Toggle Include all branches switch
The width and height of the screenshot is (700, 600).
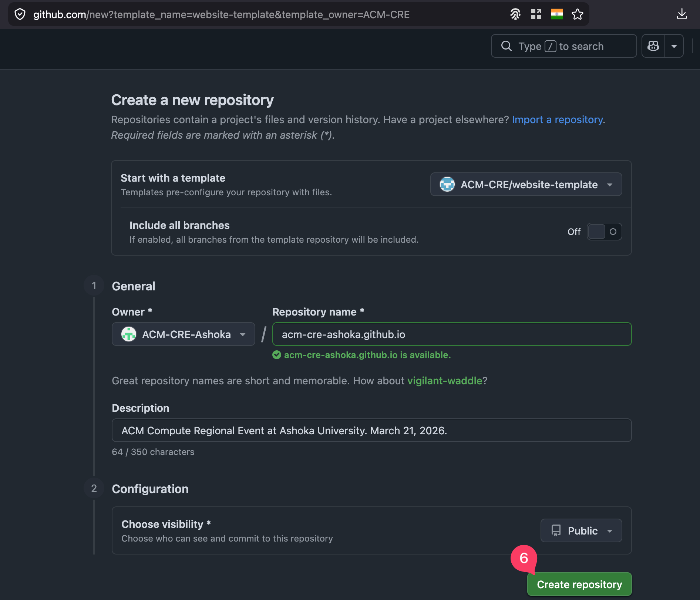pos(605,232)
